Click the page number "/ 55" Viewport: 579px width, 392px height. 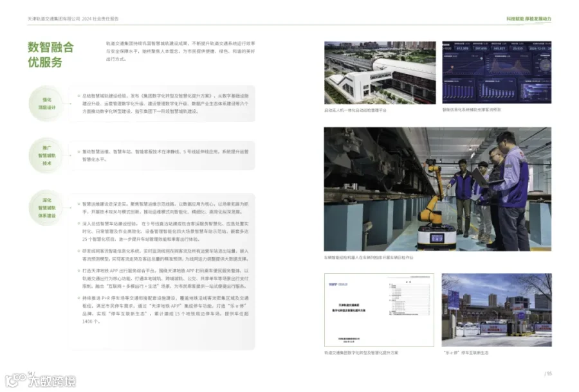click(548, 373)
